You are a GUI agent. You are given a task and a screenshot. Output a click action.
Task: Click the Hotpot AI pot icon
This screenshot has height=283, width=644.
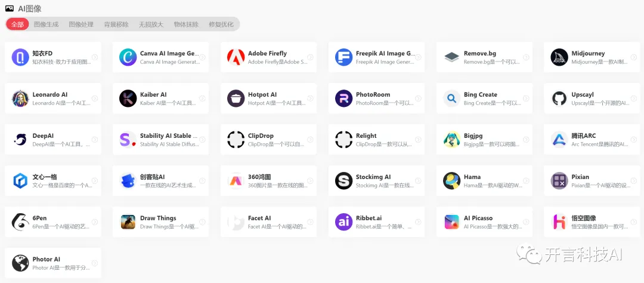(236, 99)
